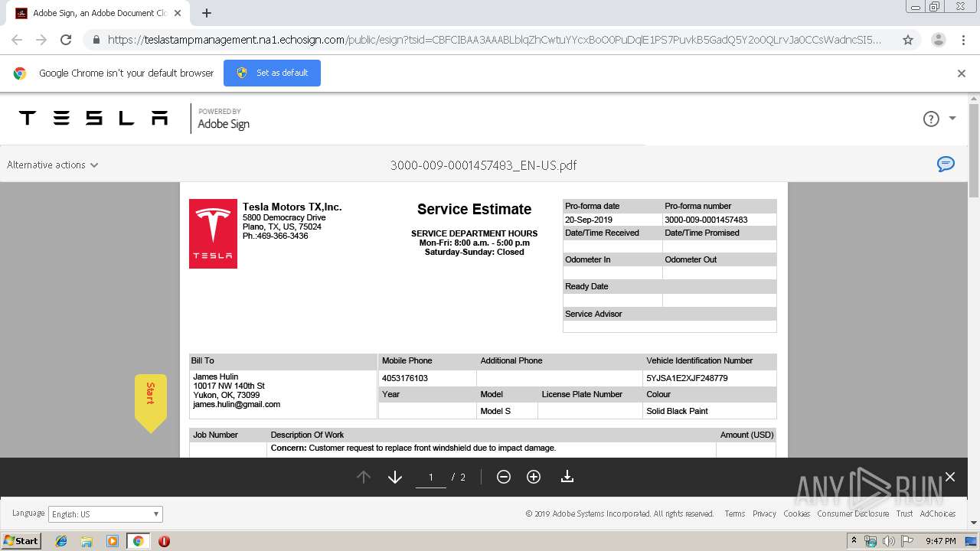Click the volume speaker tray icon
The width and height of the screenshot is (980, 551).
(888, 541)
